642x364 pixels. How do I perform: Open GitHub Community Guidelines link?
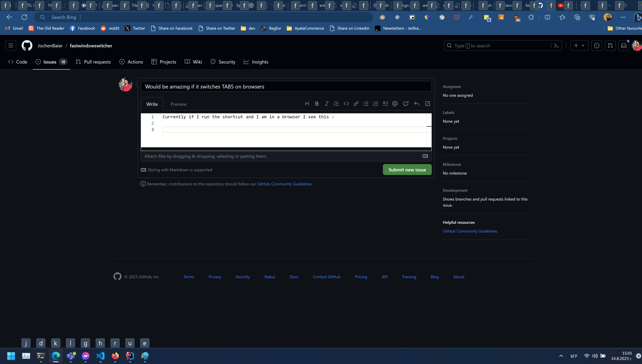tap(284, 184)
